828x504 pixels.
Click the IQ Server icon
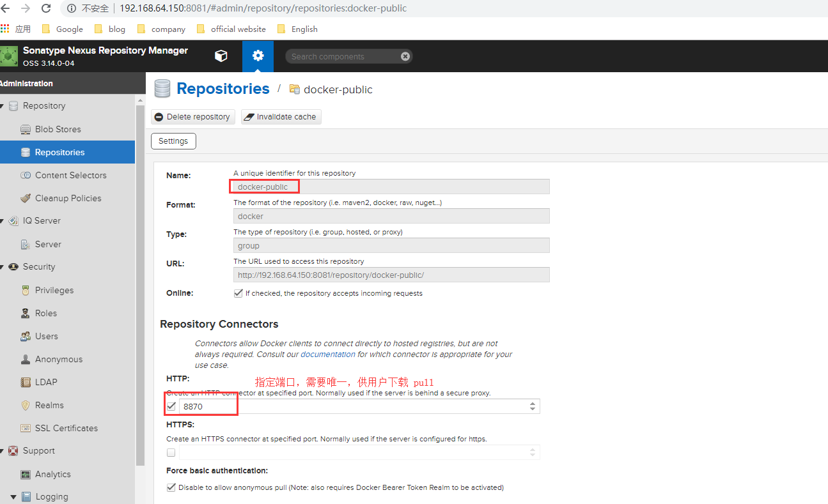tap(13, 221)
